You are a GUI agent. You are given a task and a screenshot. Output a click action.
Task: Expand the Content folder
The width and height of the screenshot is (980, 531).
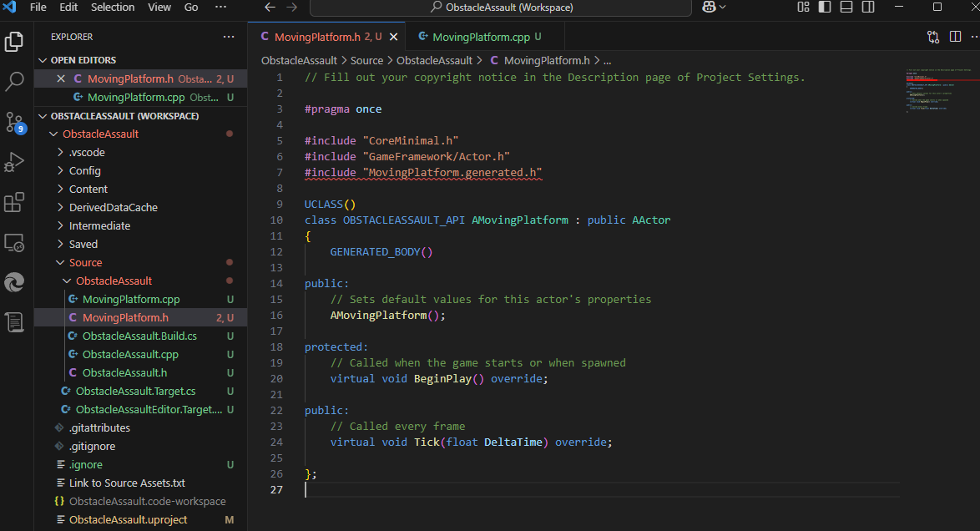[60, 189]
